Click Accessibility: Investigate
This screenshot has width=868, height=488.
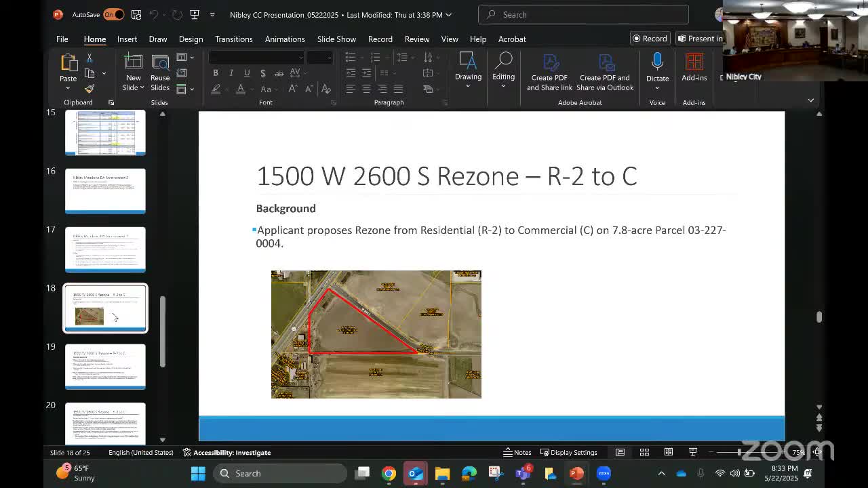point(226,452)
